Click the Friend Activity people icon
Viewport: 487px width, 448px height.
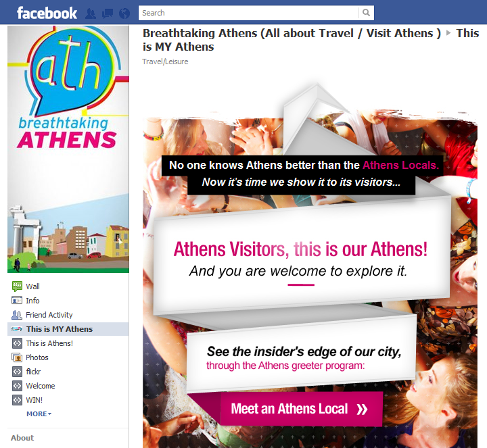17,315
